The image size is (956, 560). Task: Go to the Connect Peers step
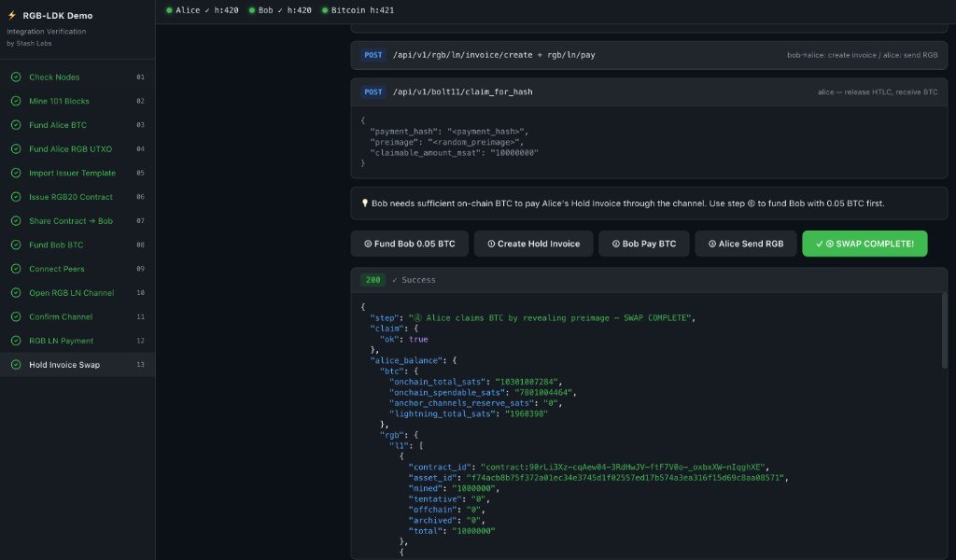pyautogui.click(x=77, y=269)
